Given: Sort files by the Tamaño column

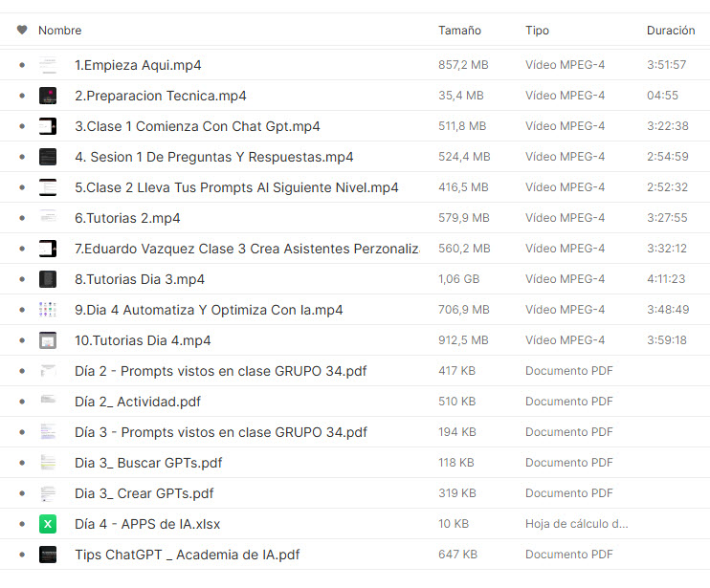Looking at the screenshot, I should [459, 31].
